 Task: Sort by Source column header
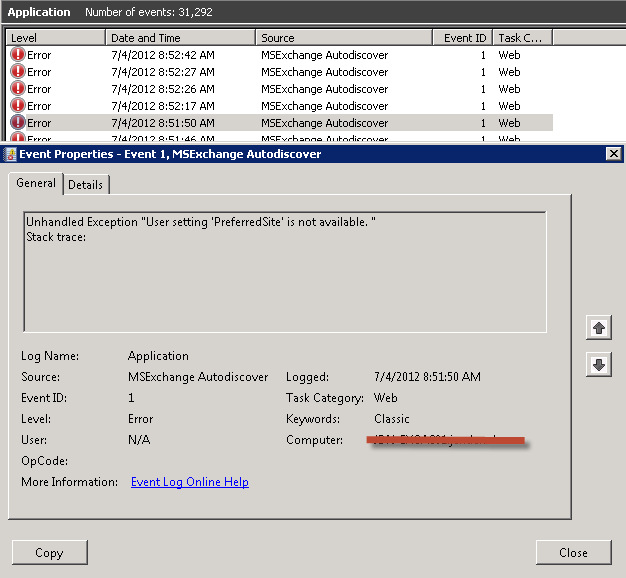[344, 38]
